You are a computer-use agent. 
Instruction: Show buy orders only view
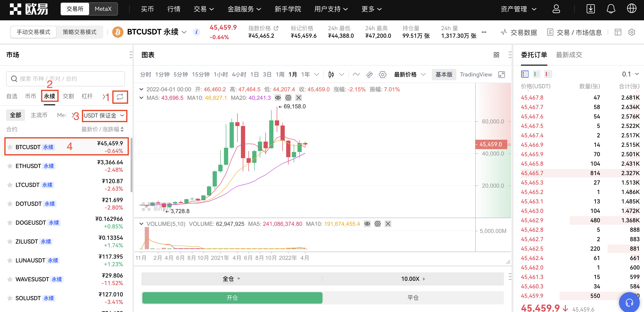(536, 74)
